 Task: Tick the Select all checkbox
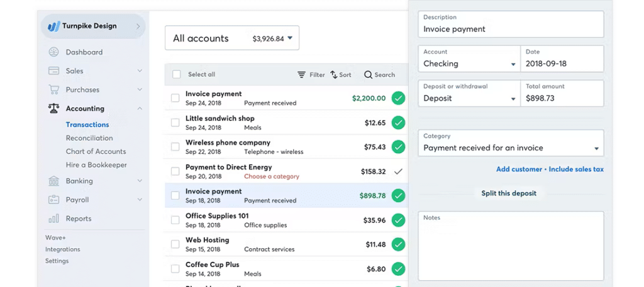coord(177,74)
